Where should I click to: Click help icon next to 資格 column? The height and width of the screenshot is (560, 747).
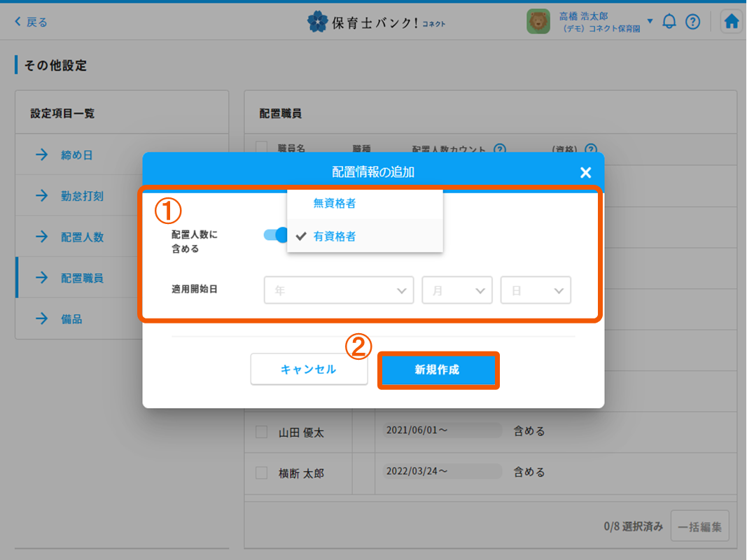(x=590, y=149)
